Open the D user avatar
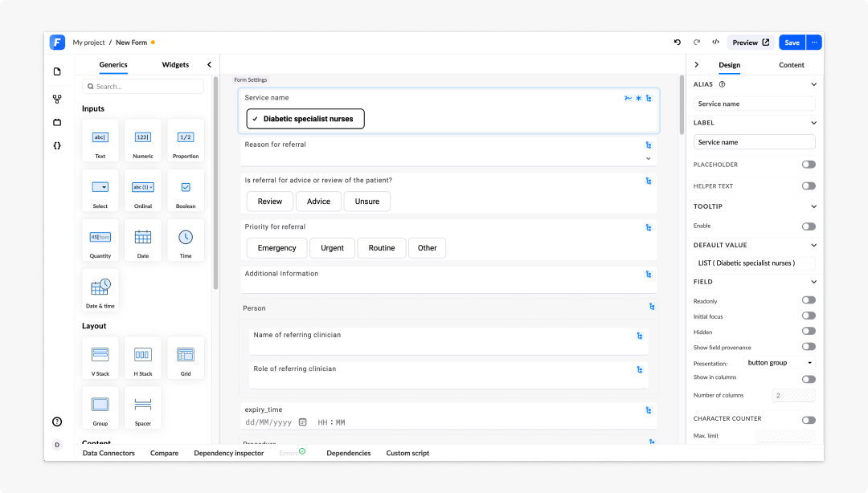The height and width of the screenshot is (493, 868). click(57, 445)
